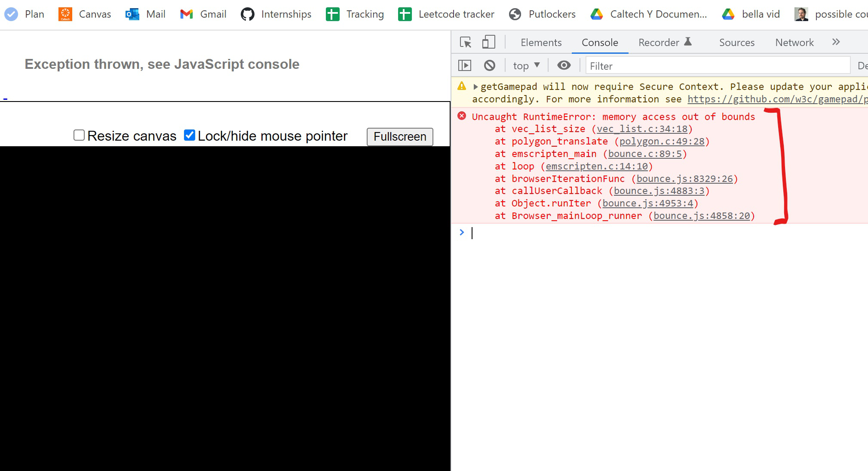The width and height of the screenshot is (868, 471).
Task: Open the Internships GitHub bookmark
Action: 248,14
